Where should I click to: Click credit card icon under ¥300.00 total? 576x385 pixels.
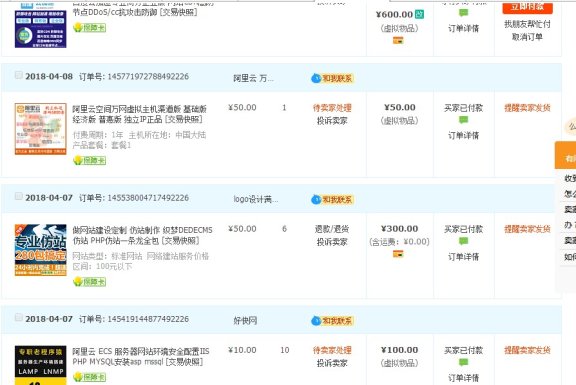(398, 253)
